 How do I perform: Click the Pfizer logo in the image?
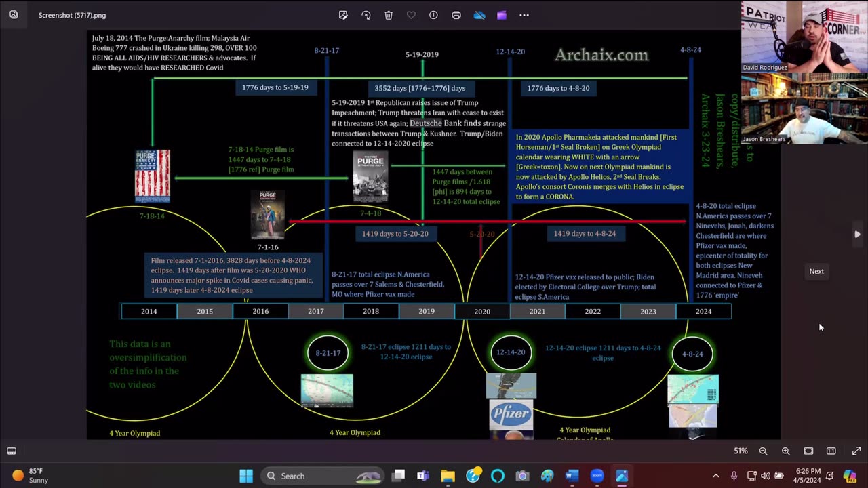click(511, 413)
